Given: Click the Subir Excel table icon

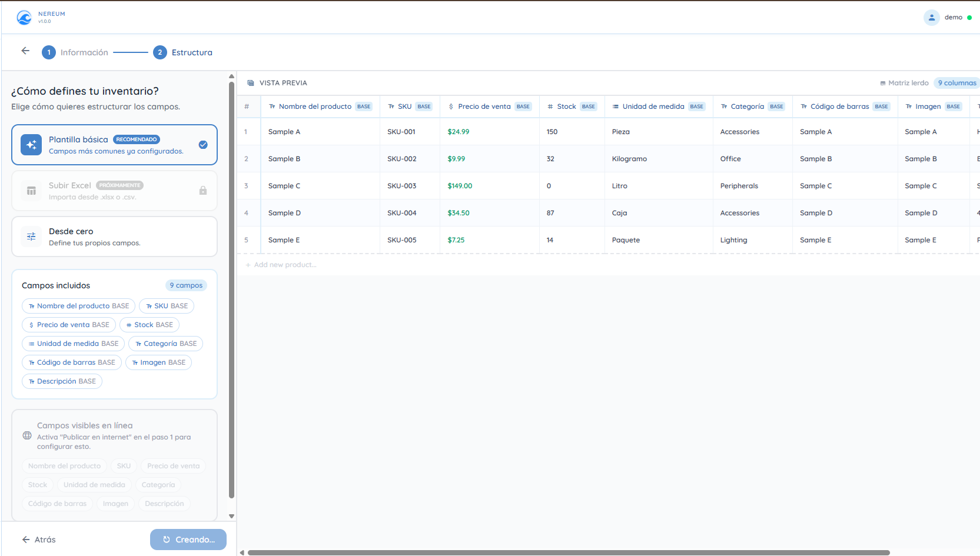Looking at the screenshot, I should point(31,191).
